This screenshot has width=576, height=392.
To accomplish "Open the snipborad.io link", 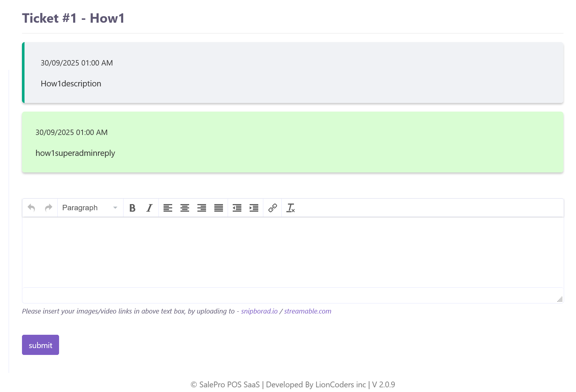I will (x=259, y=311).
